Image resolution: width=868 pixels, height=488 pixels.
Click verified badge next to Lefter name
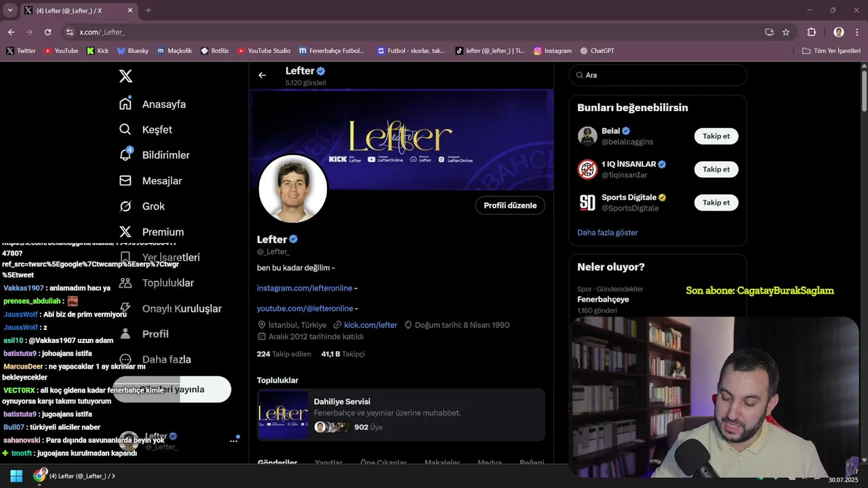pyautogui.click(x=294, y=239)
